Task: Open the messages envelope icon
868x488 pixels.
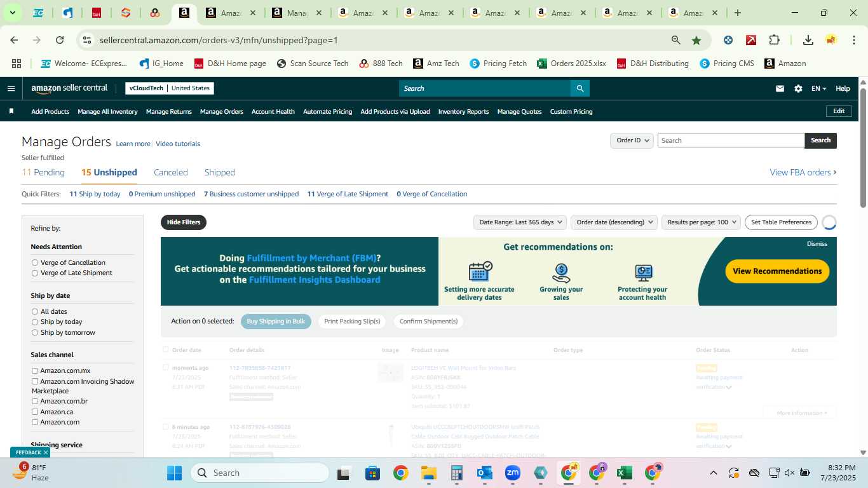Action: [780, 89]
